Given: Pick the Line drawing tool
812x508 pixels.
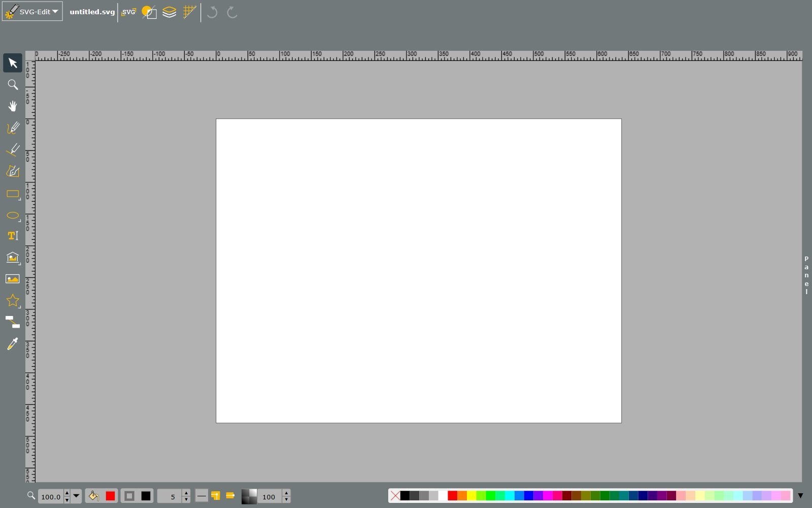Looking at the screenshot, I should 13,149.
